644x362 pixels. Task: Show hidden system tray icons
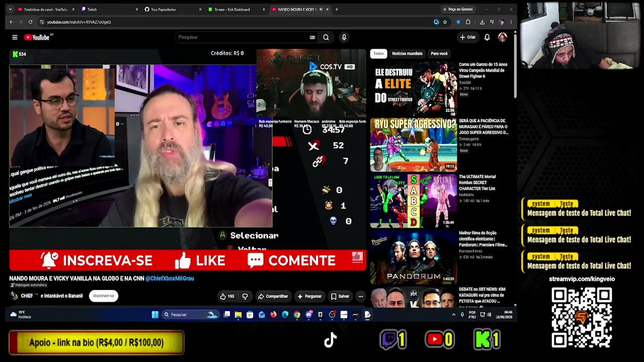point(453,315)
